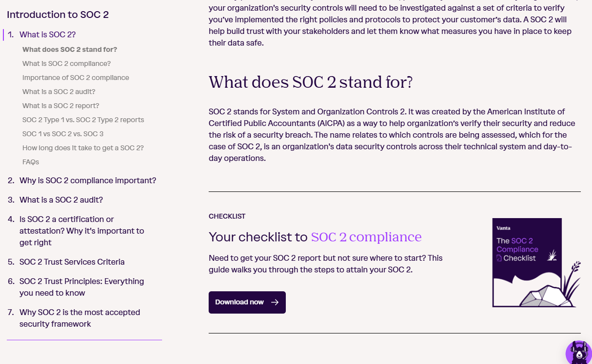The image size is (592, 364).
Task: Select "What is SOC 2 compliance?" subtopic
Action: [66, 63]
